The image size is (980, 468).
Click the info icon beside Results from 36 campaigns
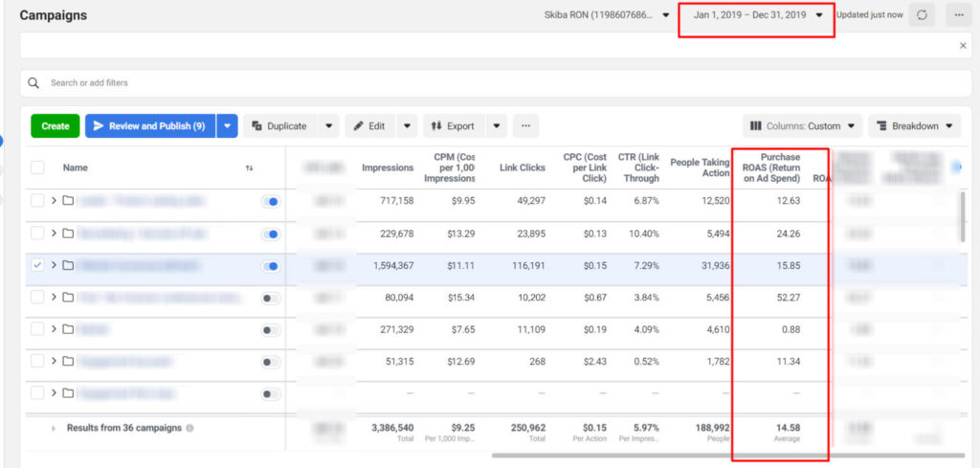coord(189,428)
